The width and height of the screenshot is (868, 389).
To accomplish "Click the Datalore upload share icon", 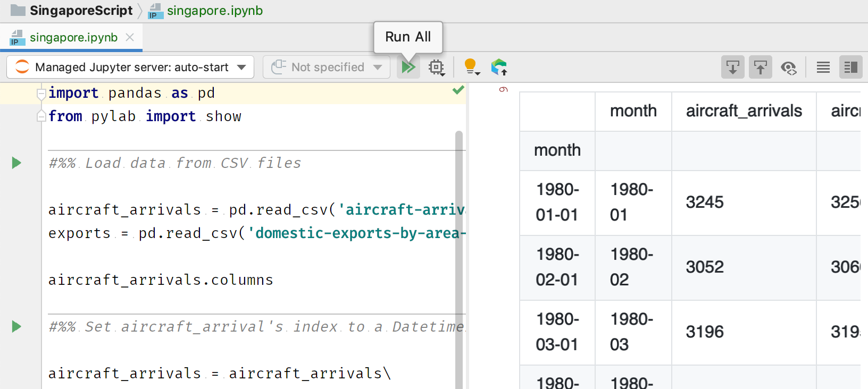I will click(499, 67).
